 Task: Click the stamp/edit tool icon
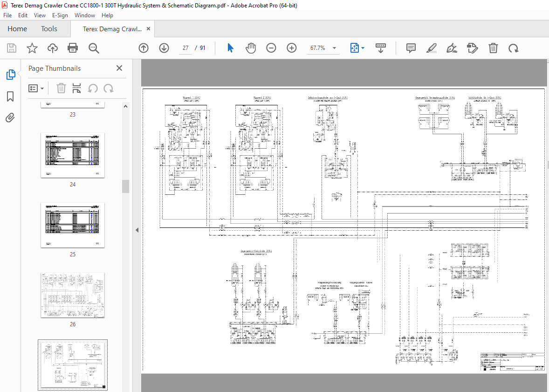point(472,48)
